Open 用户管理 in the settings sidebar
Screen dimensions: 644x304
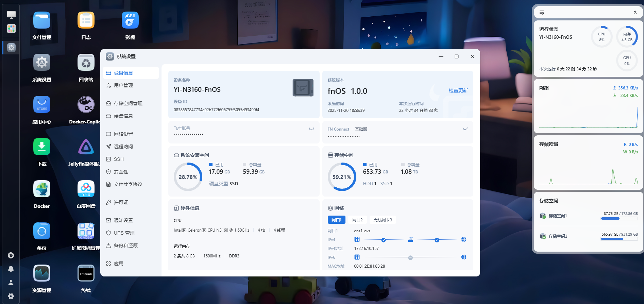point(123,85)
